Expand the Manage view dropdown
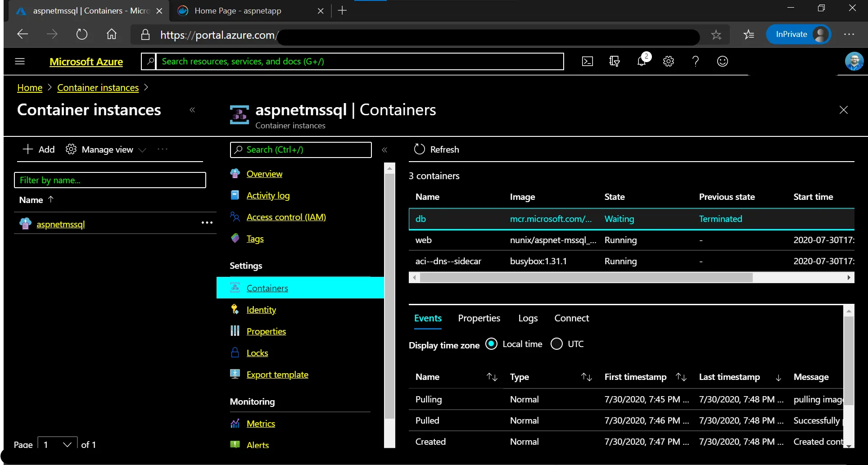Viewport: 868px width, 465px height. tap(107, 149)
